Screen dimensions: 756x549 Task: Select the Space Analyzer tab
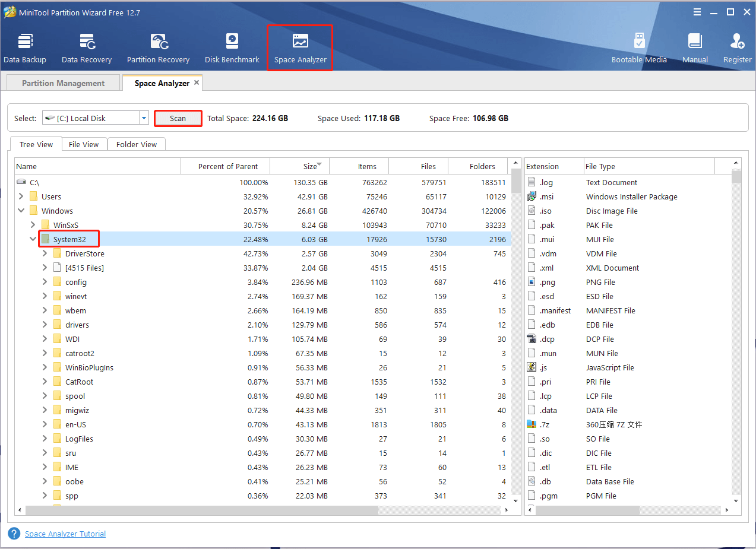tap(162, 83)
